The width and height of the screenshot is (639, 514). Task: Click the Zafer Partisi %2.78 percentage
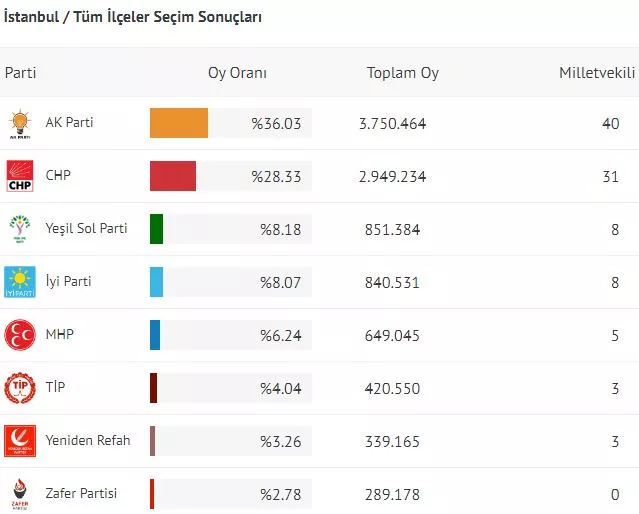[x=281, y=494]
